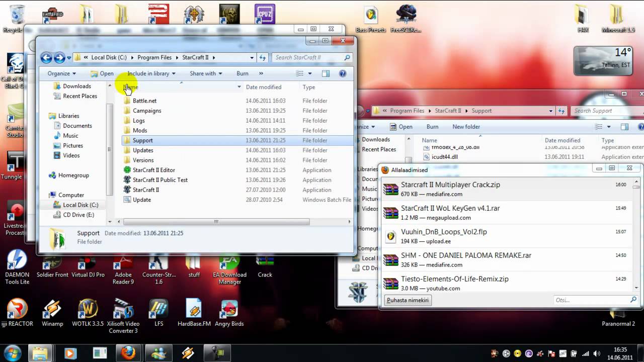644x362 pixels.
Task: Open the Crack folder on desktop
Action: click(265, 266)
